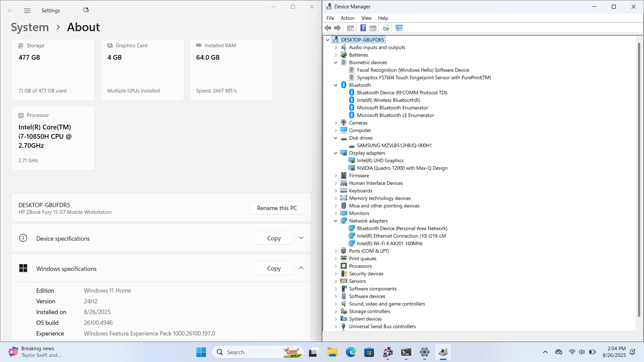The image size is (644, 362).
Task: Click the taskbar Search box
Action: pos(258,352)
